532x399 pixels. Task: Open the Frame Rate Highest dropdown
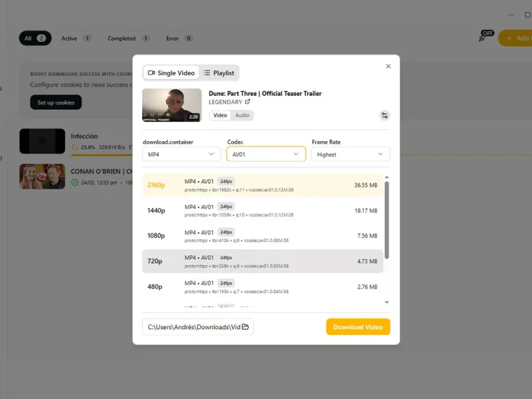pos(351,154)
